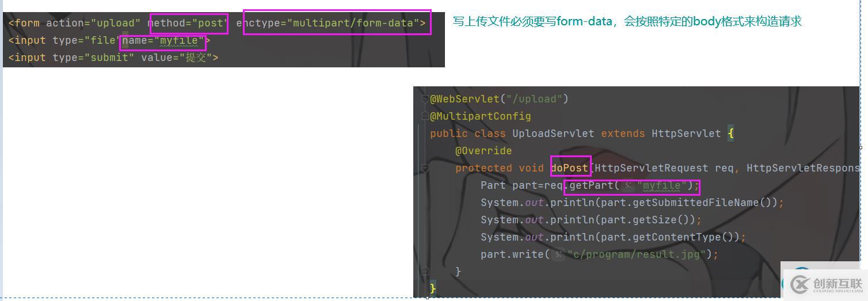Click the green form-data explanation note

click(x=627, y=22)
